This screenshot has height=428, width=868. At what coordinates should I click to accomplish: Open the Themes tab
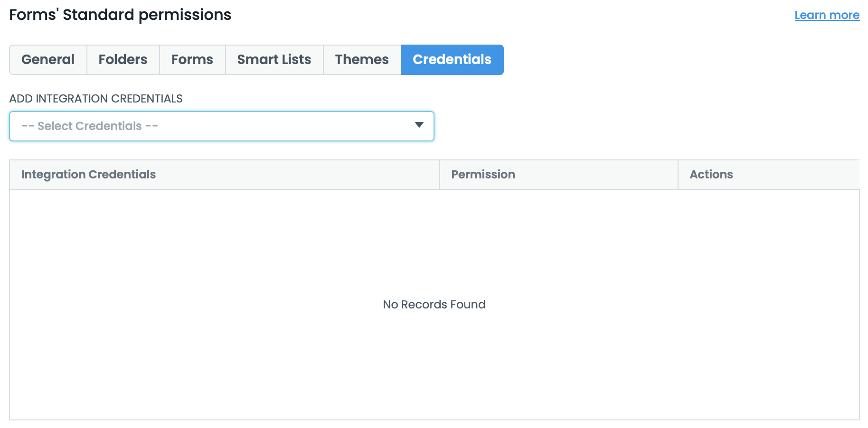pyautogui.click(x=361, y=59)
